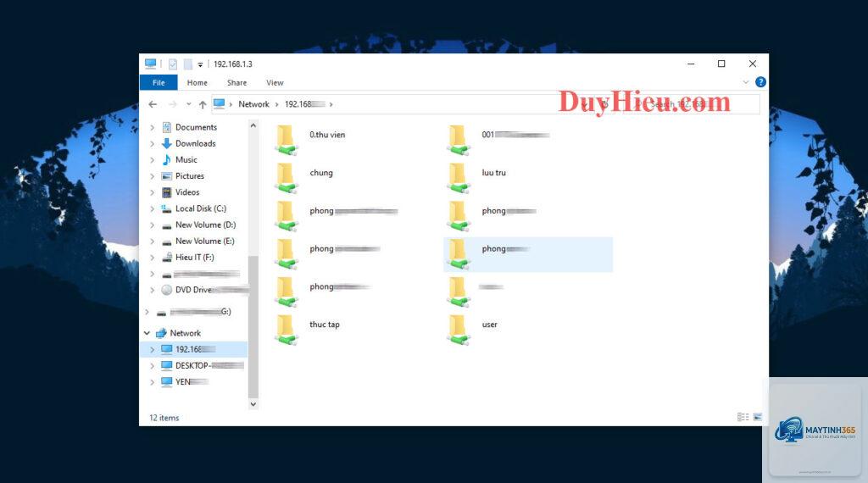The width and height of the screenshot is (868, 483).
Task: Click the 192.168 breadcrumb segment
Action: click(304, 104)
